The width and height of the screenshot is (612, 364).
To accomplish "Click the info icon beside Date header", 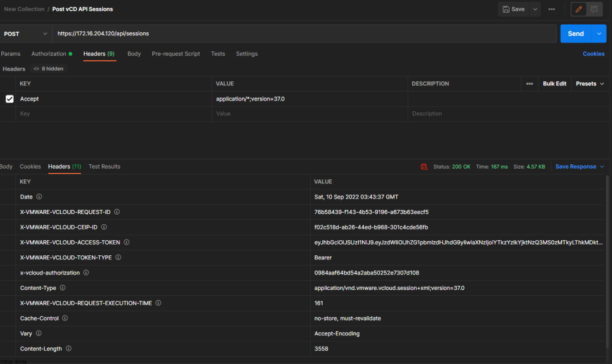I will (39, 197).
